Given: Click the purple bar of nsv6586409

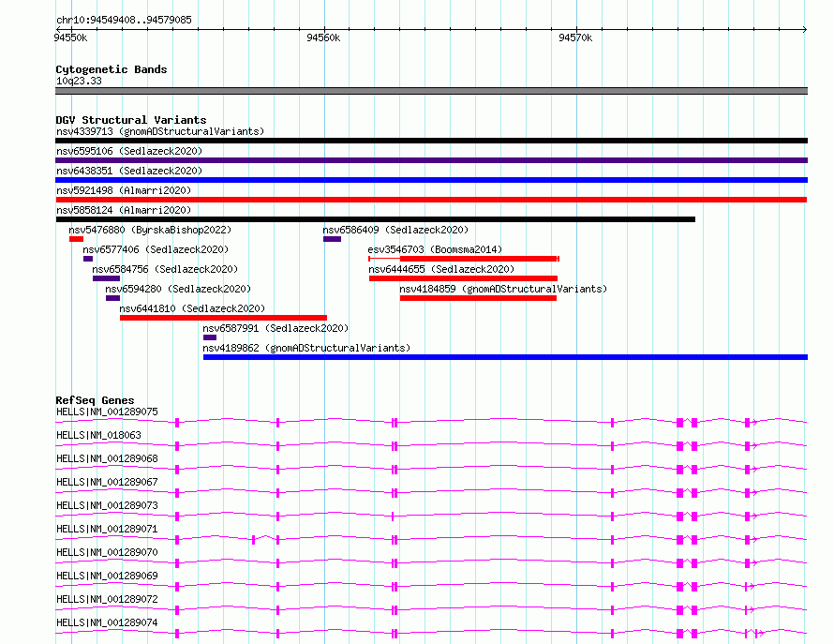Looking at the screenshot, I should click(x=332, y=239).
